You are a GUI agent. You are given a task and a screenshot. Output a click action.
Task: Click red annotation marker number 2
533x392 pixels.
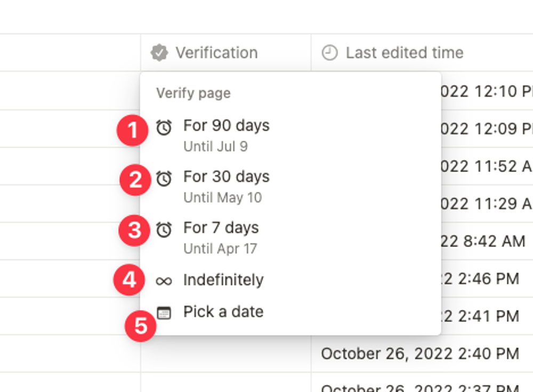point(135,179)
